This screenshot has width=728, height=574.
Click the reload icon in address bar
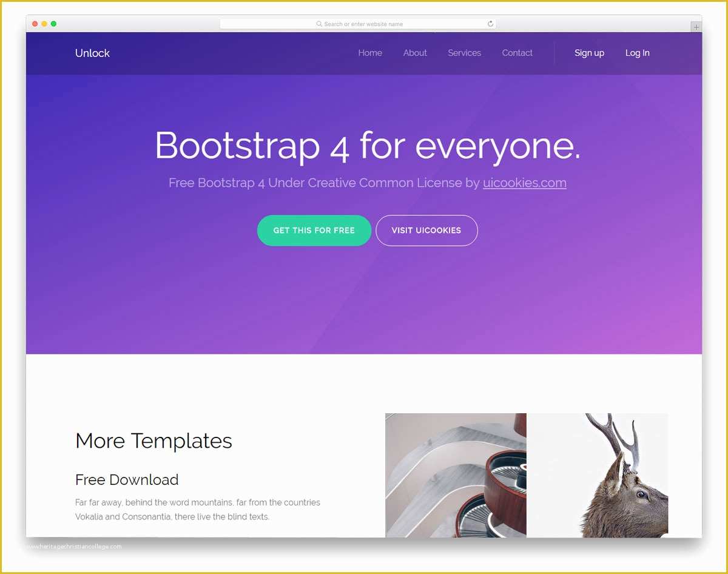[490, 24]
